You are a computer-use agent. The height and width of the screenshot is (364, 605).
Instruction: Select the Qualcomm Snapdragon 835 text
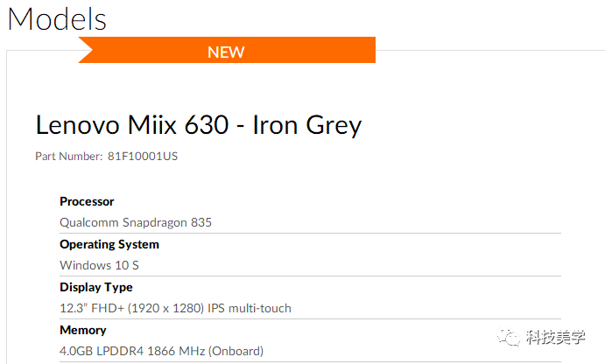coord(136,222)
